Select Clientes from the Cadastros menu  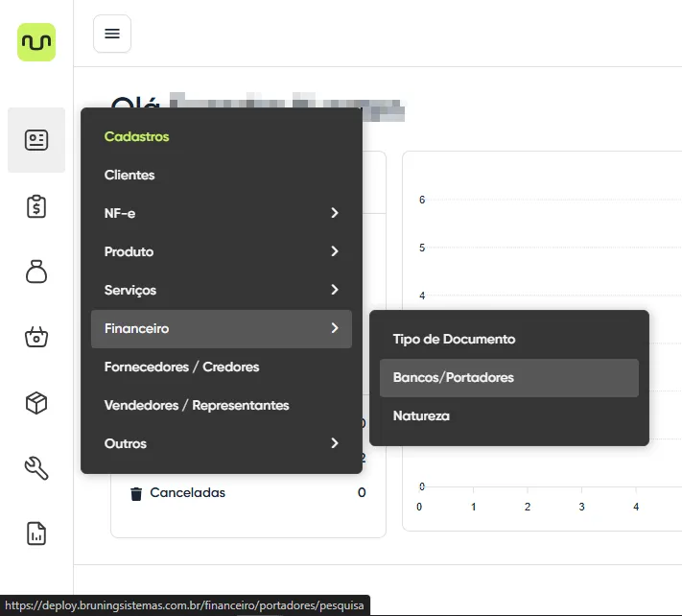(x=129, y=175)
